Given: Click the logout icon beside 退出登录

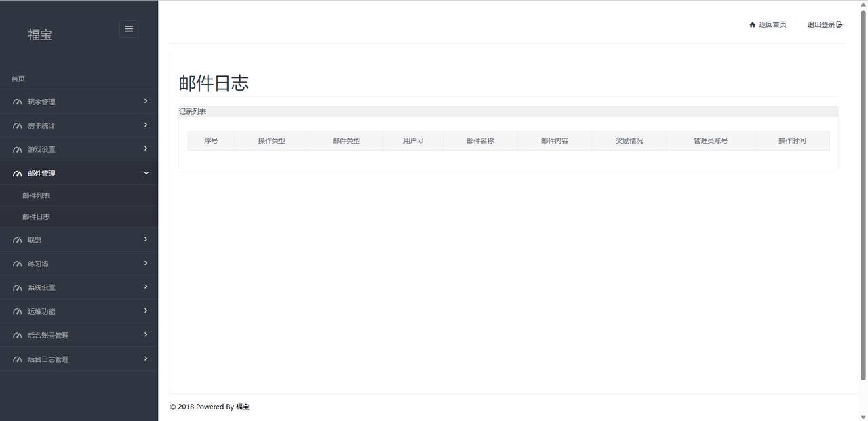Looking at the screenshot, I should (x=840, y=25).
